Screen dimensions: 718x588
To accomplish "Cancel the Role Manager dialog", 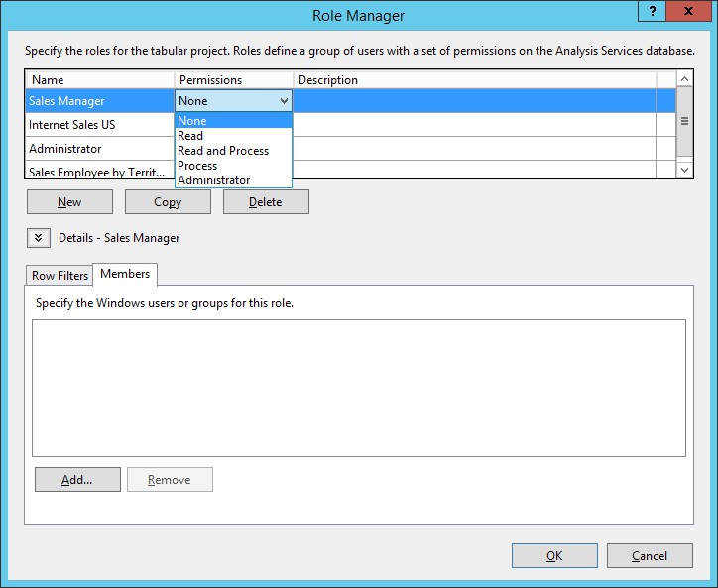I will pyautogui.click(x=650, y=556).
